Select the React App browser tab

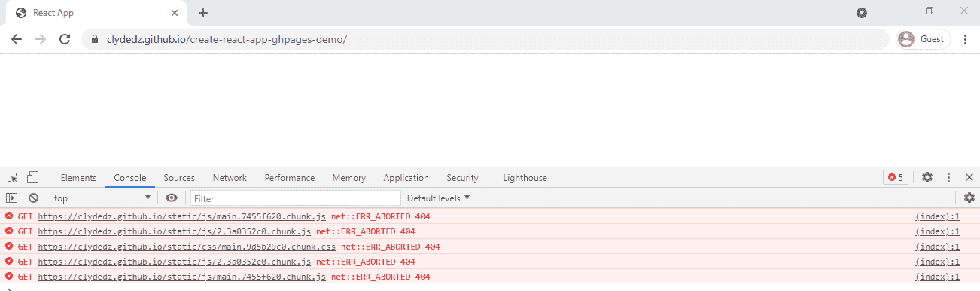96,13
